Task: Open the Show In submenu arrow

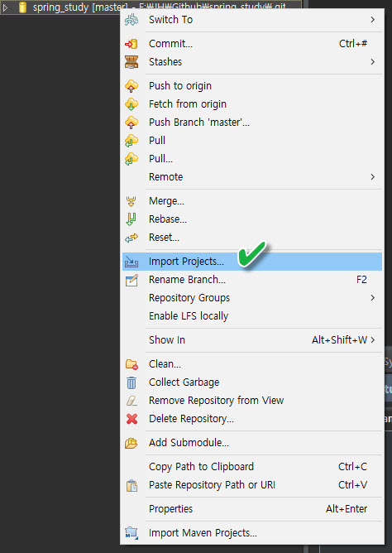Action: [373, 340]
